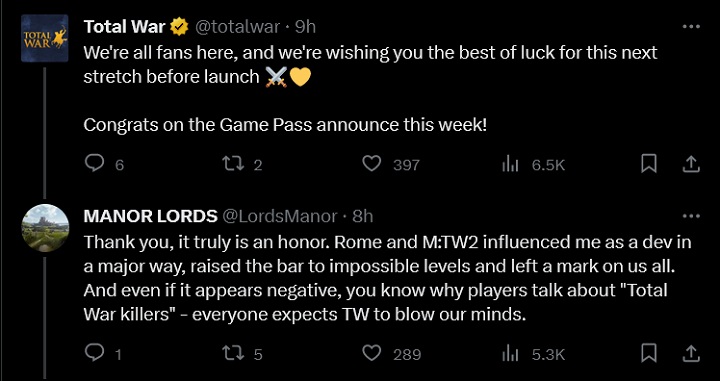The height and width of the screenshot is (381, 720).
Task: Like the Manor Lords reply
Action: (371, 353)
